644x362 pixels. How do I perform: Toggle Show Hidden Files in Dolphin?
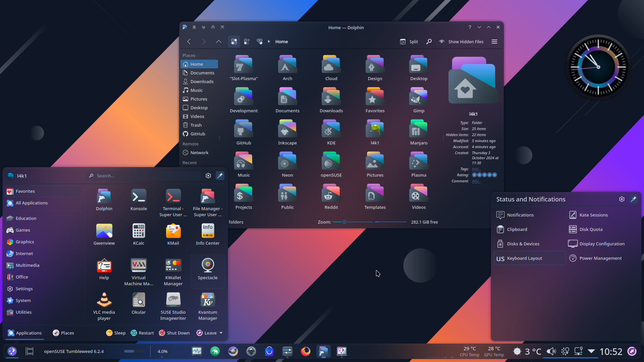pyautogui.click(x=461, y=42)
